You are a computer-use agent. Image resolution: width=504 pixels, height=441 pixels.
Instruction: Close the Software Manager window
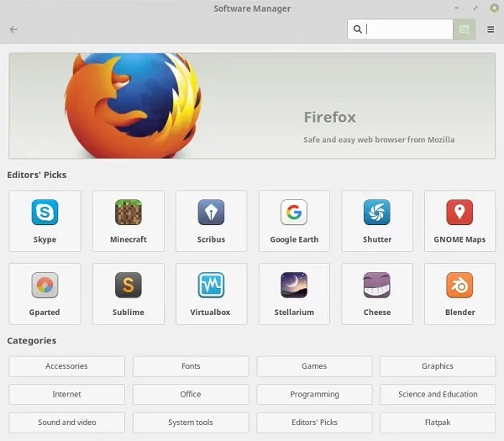click(495, 8)
